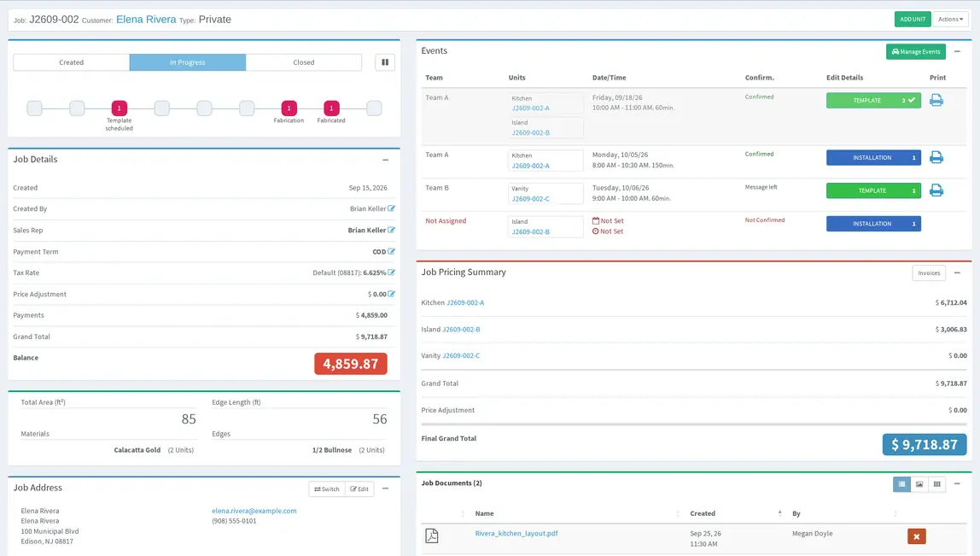The image size is (980, 556).
Task: Print the Friday 09/18/26 template event
Action: click(x=936, y=100)
